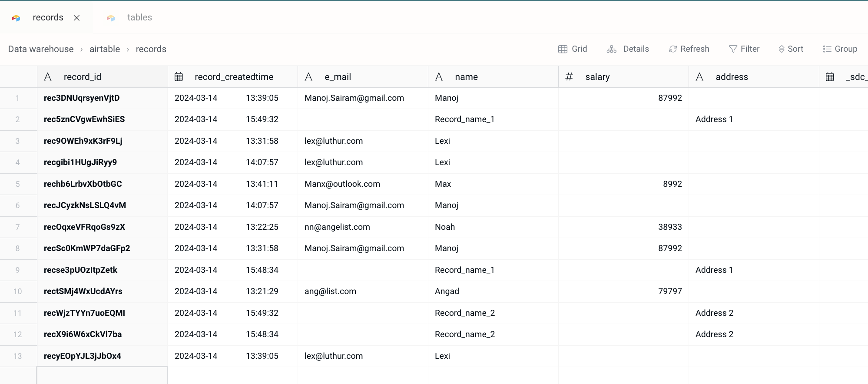Open Data warehouse breadcrumb
Viewport: 868px width, 384px height.
pos(41,49)
